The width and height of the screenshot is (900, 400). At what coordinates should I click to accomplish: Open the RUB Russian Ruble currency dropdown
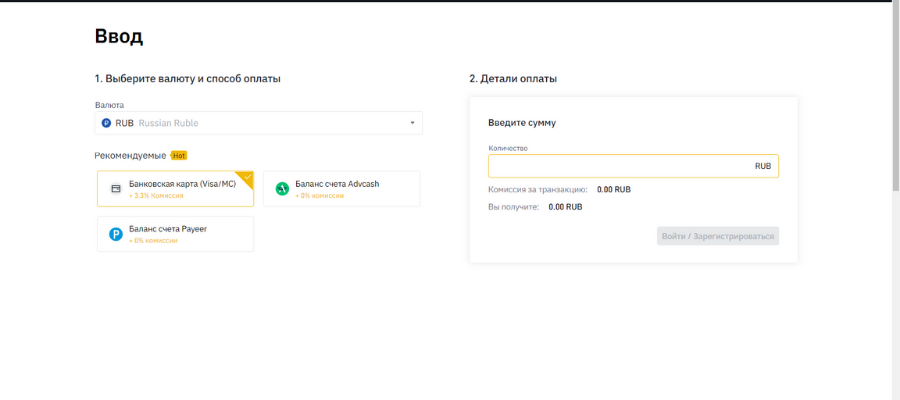click(258, 123)
